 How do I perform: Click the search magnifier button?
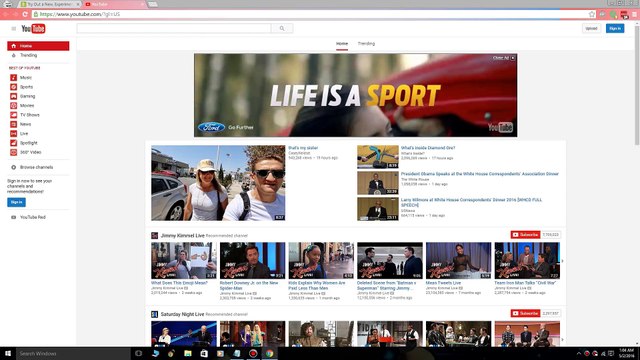282,28
